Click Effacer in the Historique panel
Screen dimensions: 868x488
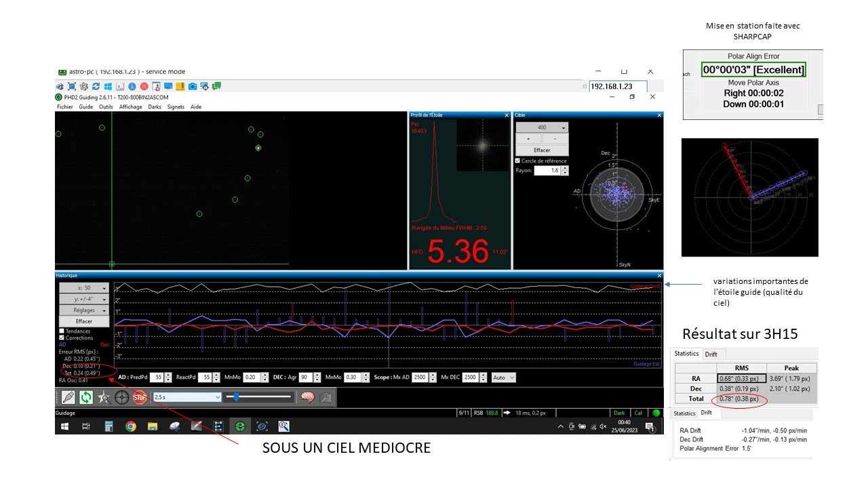point(84,321)
